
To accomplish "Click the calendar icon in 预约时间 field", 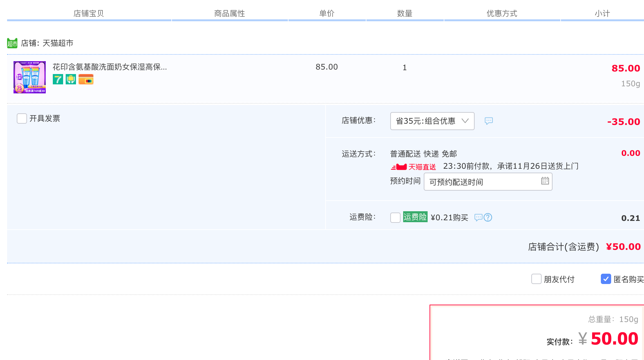I will (545, 181).
